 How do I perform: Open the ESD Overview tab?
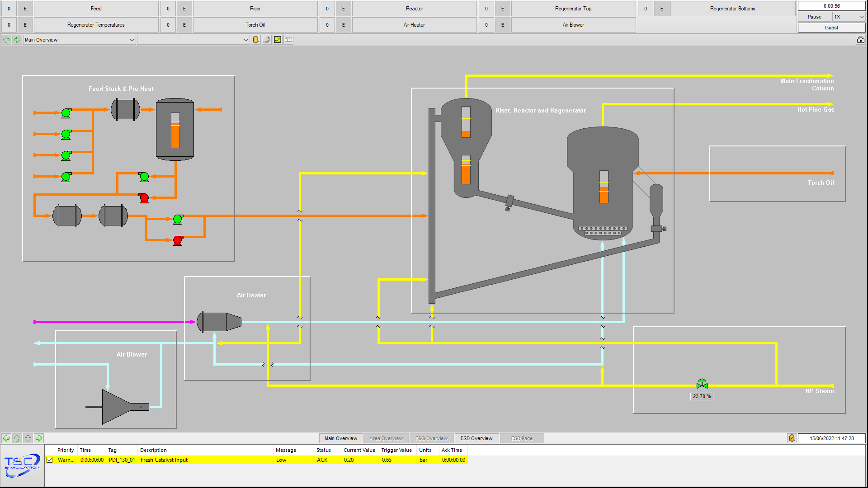476,438
